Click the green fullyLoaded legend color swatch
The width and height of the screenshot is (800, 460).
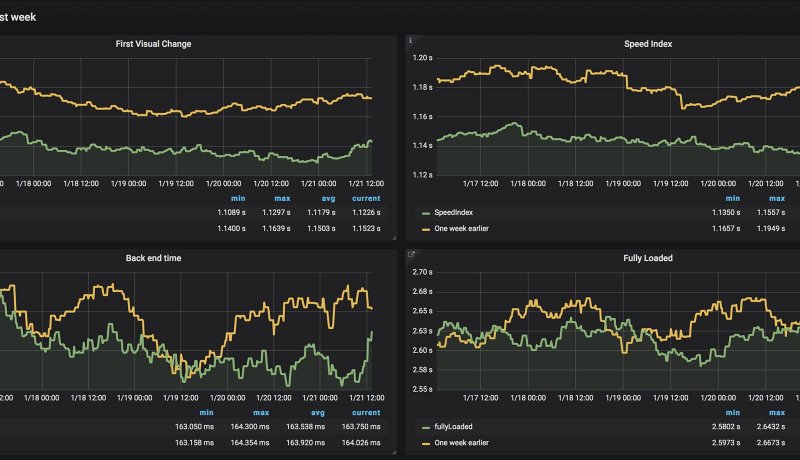point(426,428)
